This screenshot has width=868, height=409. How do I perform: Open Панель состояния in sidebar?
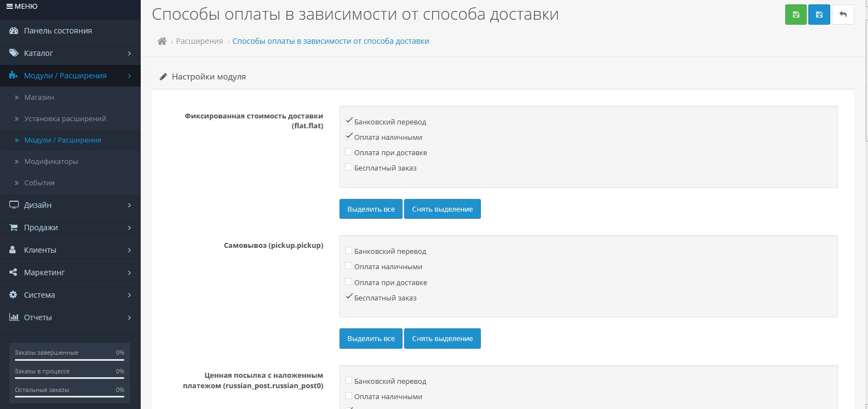coord(70,31)
